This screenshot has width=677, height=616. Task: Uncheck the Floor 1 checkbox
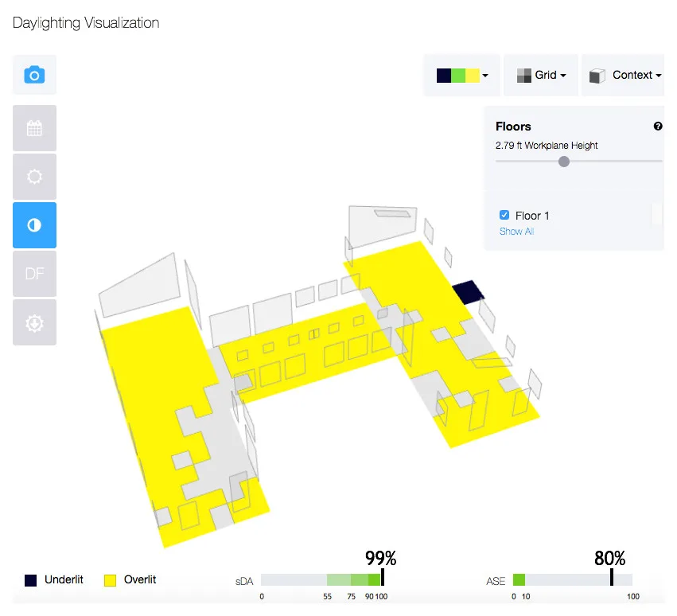coord(504,215)
